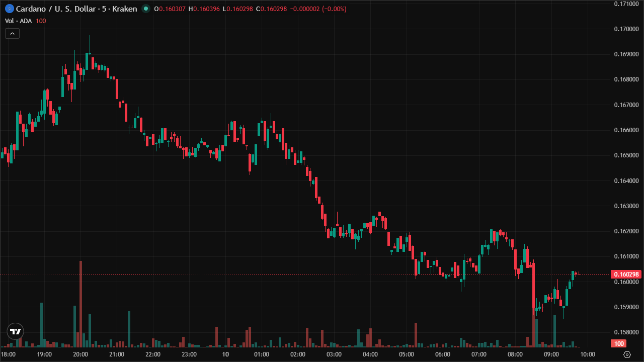Click the tallest red volume bar at 20:00
This screenshot has width=644, height=362.
click(x=80, y=304)
